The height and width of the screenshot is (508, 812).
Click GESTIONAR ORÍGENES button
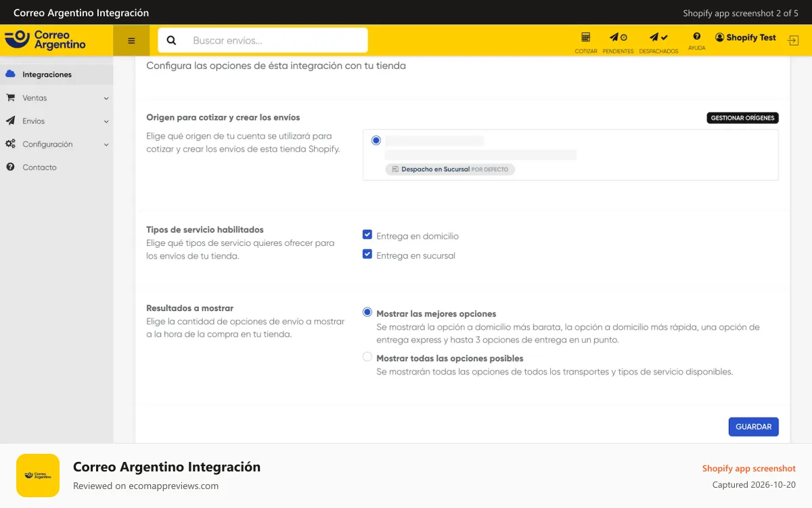point(742,118)
